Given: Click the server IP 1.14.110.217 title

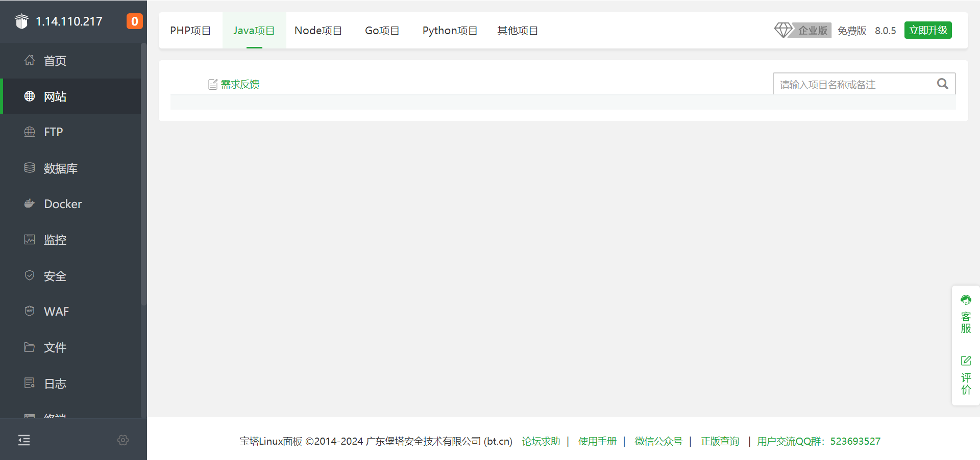Looking at the screenshot, I should (69, 21).
